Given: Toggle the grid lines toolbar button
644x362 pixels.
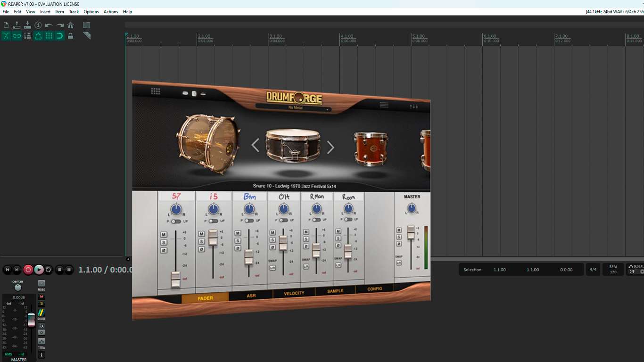Looking at the screenshot, I should (49, 36).
